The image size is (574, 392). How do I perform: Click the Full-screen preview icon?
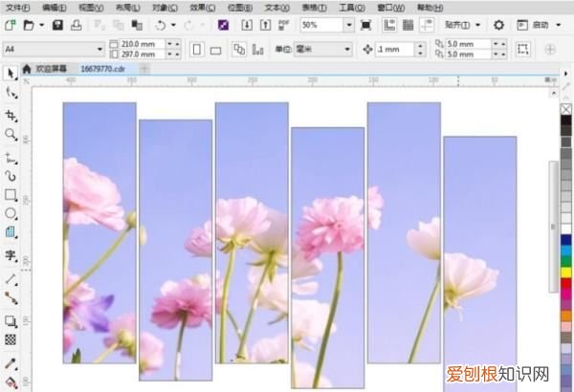click(x=365, y=25)
